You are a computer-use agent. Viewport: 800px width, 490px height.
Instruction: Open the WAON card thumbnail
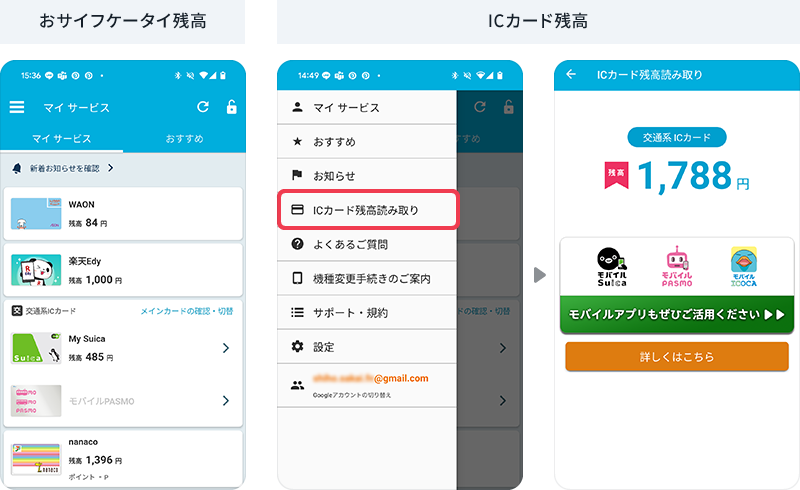[36, 214]
